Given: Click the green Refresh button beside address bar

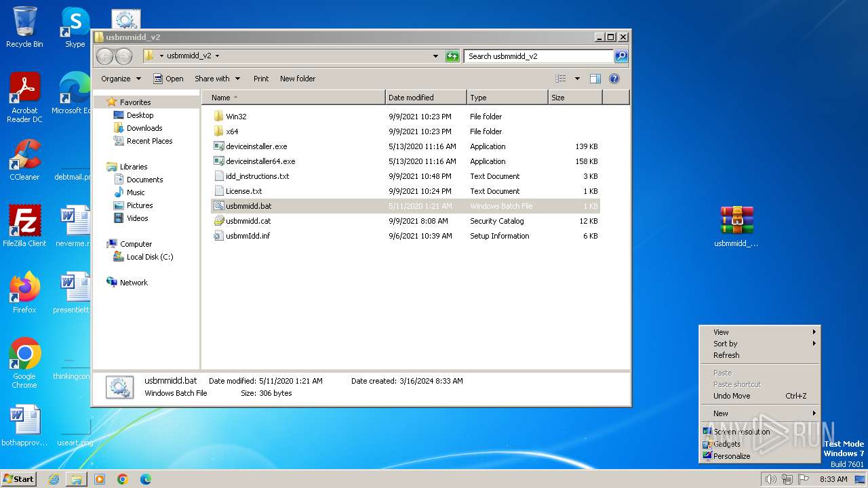Looking at the screenshot, I should click(x=452, y=56).
